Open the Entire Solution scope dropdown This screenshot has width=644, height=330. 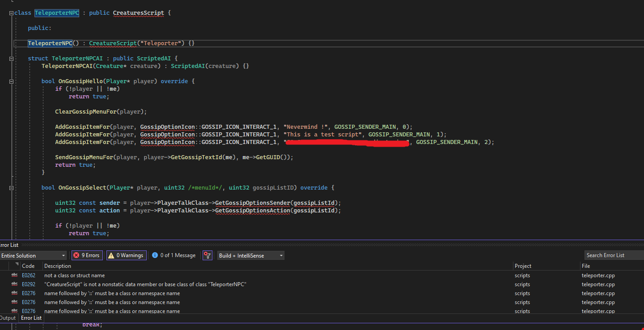point(33,255)
